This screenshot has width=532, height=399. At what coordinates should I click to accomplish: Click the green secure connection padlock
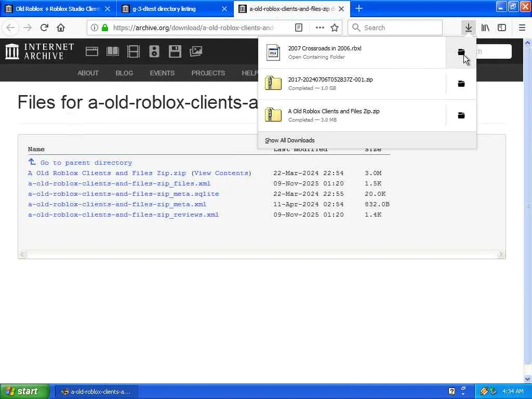(x=105, y=28)
